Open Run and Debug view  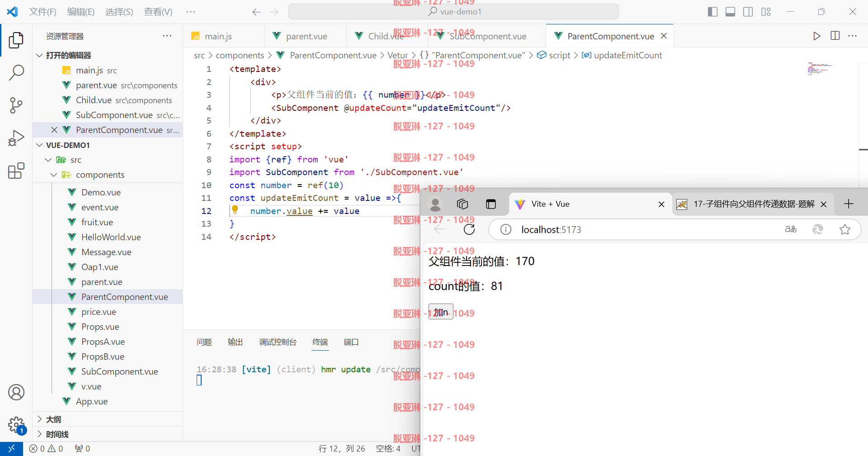pyautogui.click(x=16, y=138)
